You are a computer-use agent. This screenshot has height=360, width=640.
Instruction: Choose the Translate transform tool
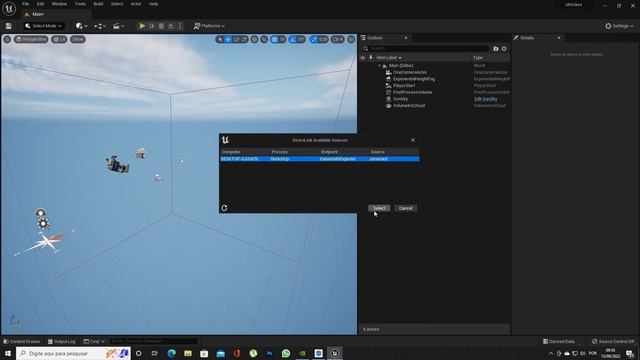pos(228,39)
